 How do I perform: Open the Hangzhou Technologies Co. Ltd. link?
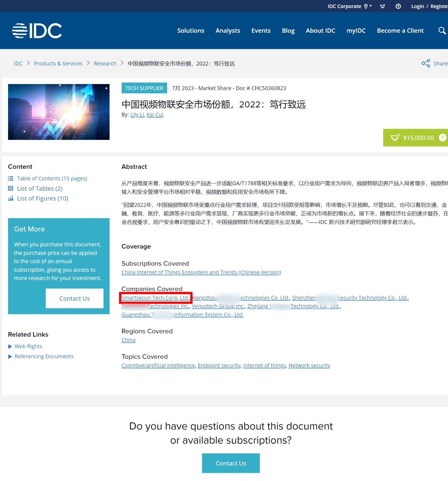coord(241,298)
